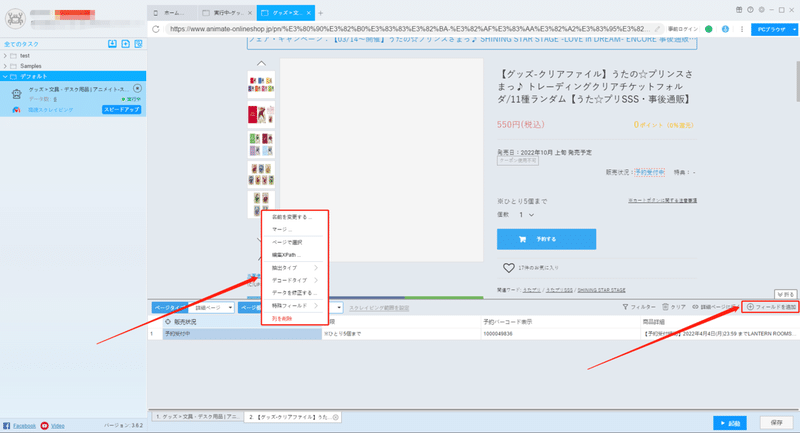The height and width of the screenshot is (433, 800).
Task: Click the 折る collapse button
Action: click(x=786, y=294)
